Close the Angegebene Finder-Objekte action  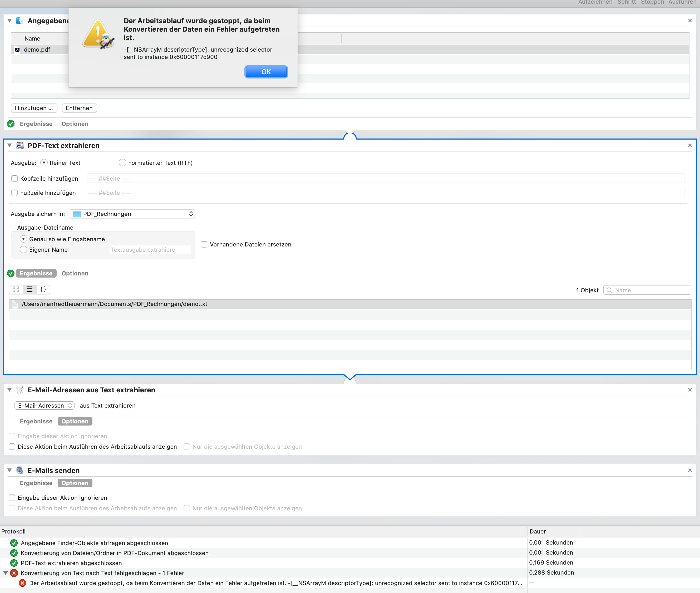pos(690,21)
